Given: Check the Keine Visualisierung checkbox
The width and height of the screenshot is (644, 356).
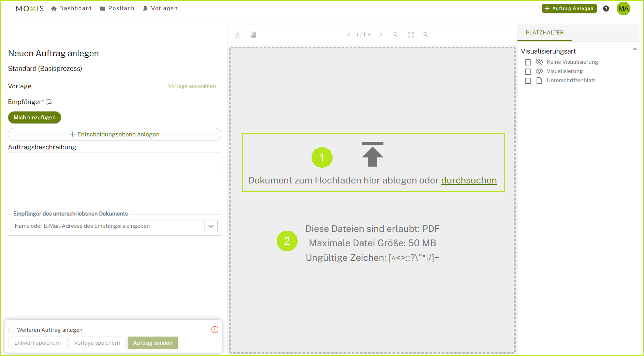Looking at the screenshot, I should tap(528, 62).
